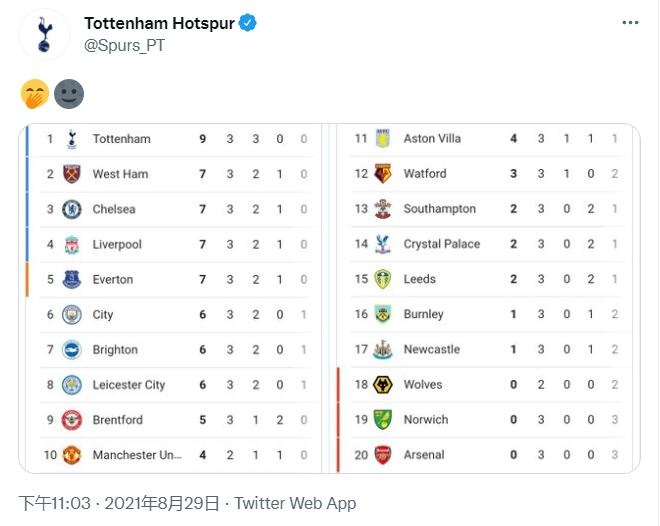
Task: Open the Tottenham Hotspur display name
Action: (x=159, y=24)
